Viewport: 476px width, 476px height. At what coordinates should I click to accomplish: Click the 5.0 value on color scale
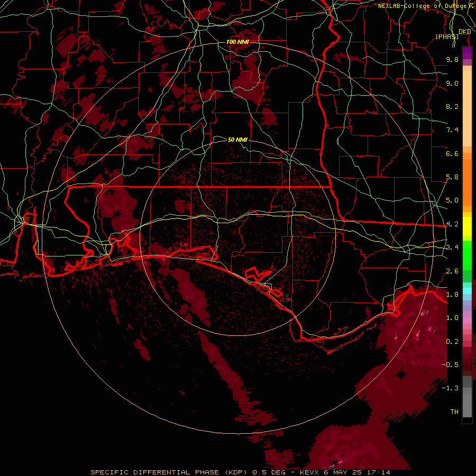[452, 200]
